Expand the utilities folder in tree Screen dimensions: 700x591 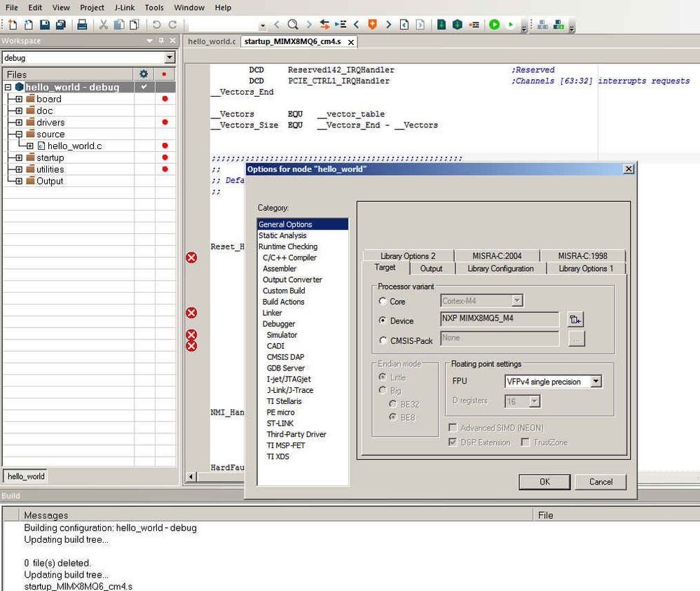[19, 169]
